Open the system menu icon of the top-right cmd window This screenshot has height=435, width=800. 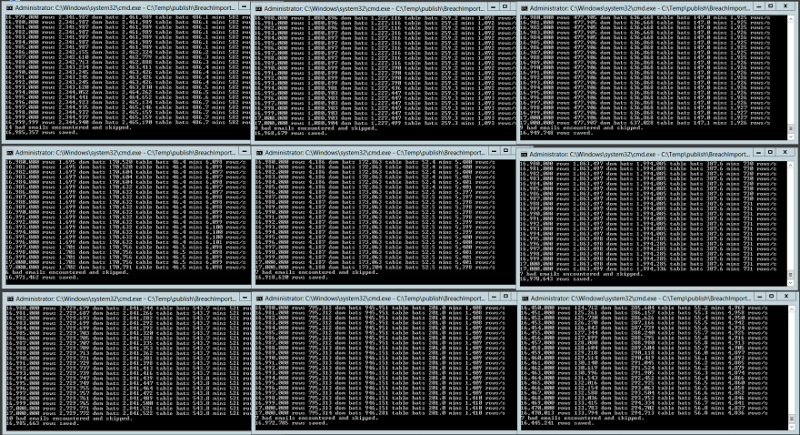click(524, 8)
